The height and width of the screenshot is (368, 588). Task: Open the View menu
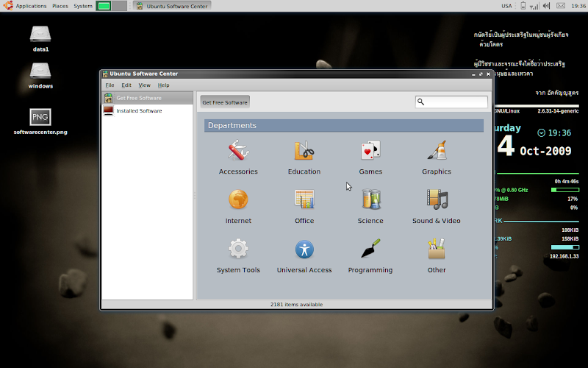tap(144, 85)
